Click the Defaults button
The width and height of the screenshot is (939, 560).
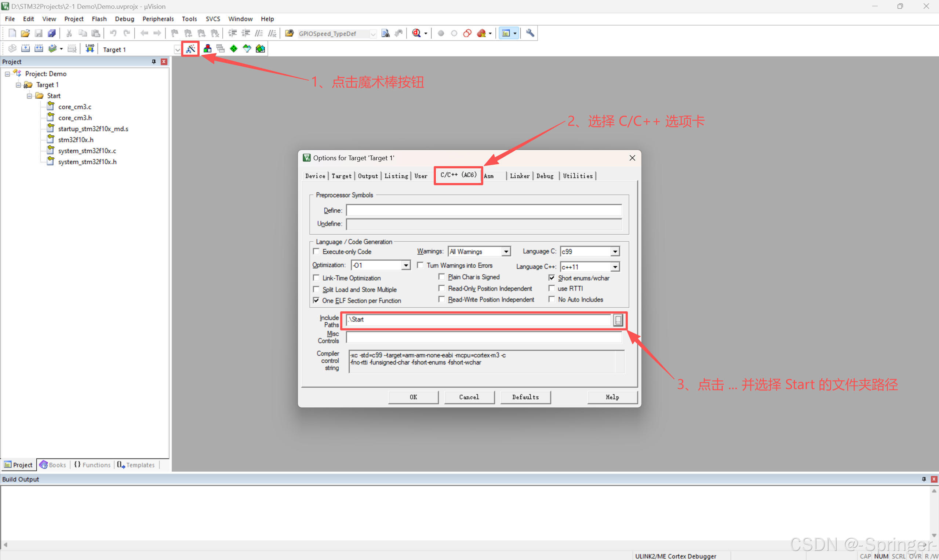[525, 397]
